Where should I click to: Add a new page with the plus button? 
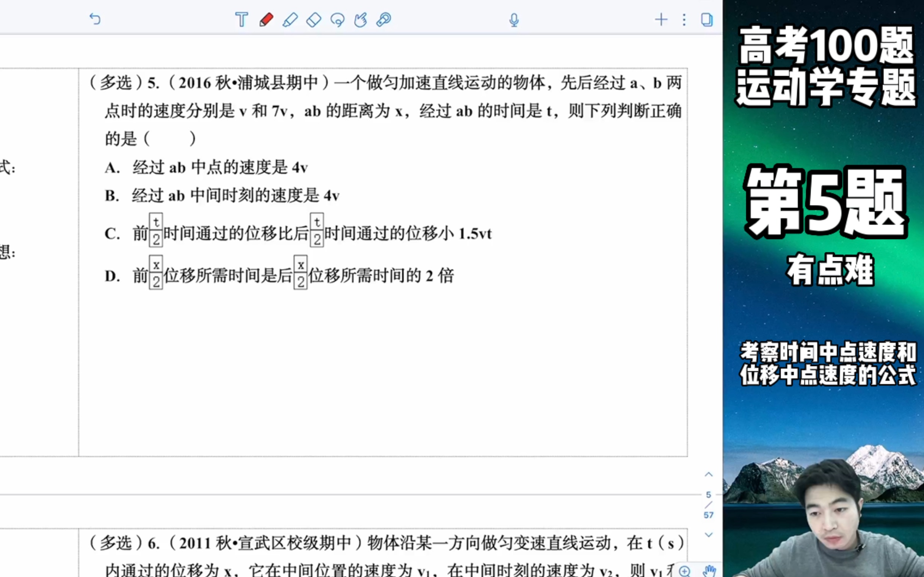[x=662, y=19]
